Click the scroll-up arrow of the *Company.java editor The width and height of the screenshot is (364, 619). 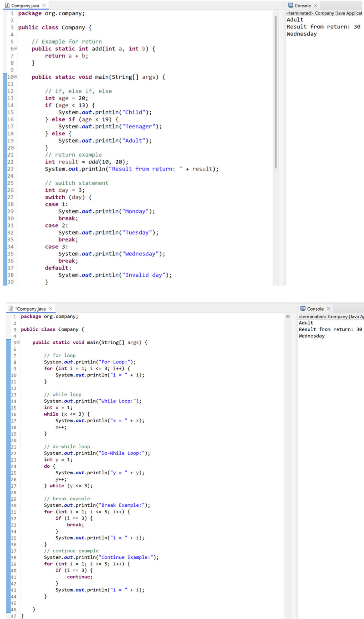point(287,316)
